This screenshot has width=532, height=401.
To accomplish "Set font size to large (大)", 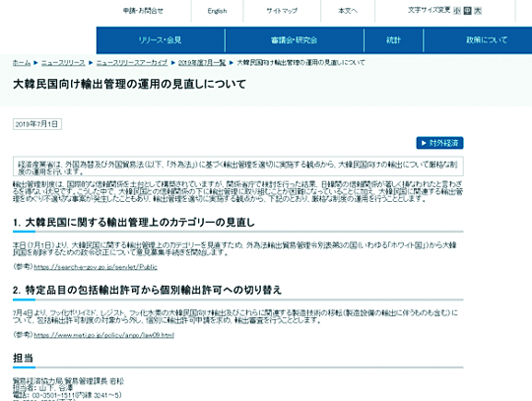I will coord(478,11).
